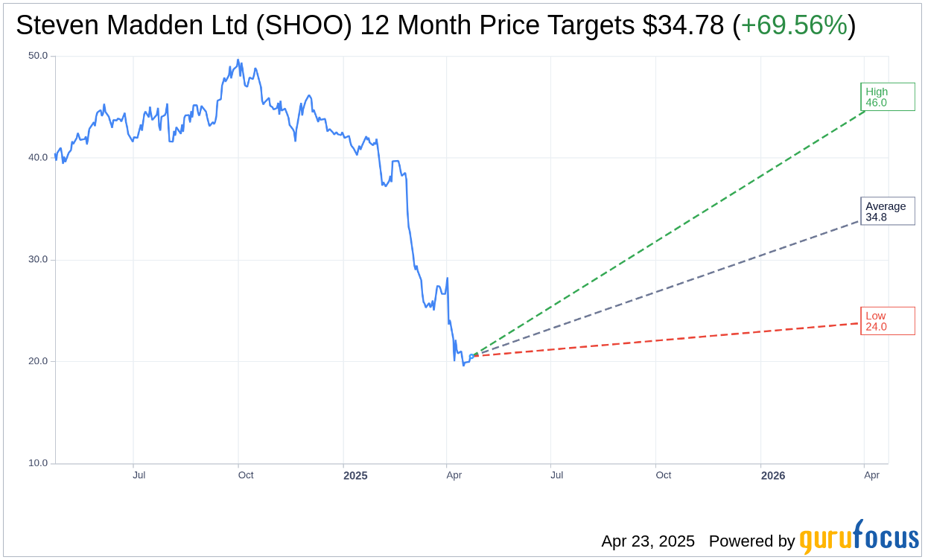This screenshot has width=925, height=560.
Task: Click the Apr 23, 2025 date text
Action: coord(648,541)
